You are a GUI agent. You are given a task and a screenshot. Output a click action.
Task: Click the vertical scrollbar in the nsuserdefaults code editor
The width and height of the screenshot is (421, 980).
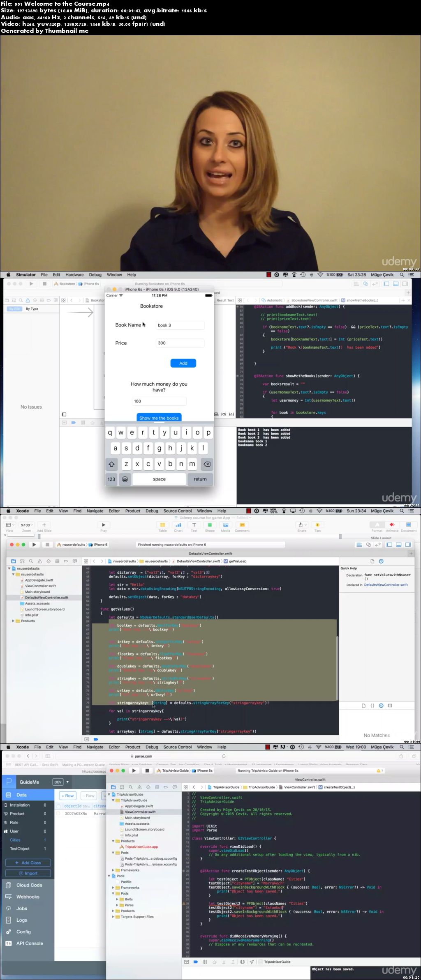(x=337, y=668)
